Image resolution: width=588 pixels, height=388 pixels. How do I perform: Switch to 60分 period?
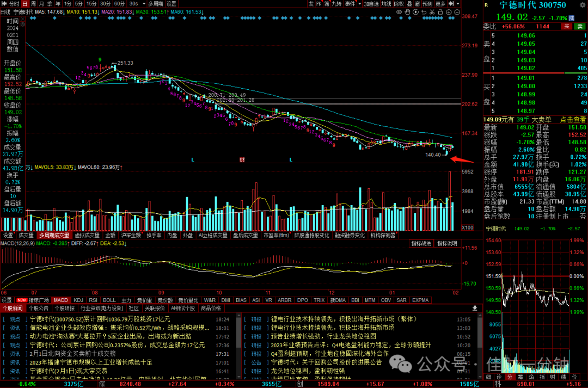pyautogui.click(x=119, y=4)
